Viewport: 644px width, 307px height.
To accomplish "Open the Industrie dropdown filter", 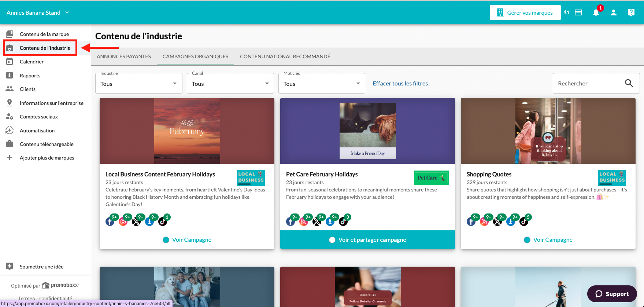I will pyautogui.click(x=139, y=83).
